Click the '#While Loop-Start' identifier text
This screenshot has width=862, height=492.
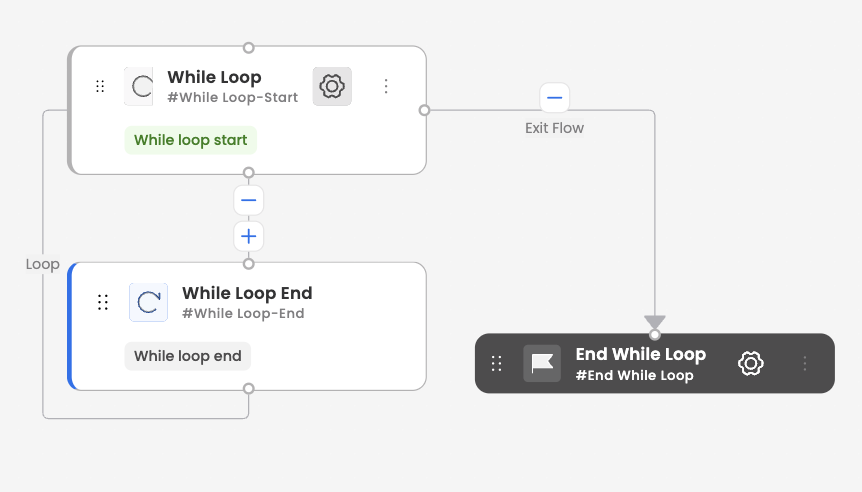(x=233, y=97)
